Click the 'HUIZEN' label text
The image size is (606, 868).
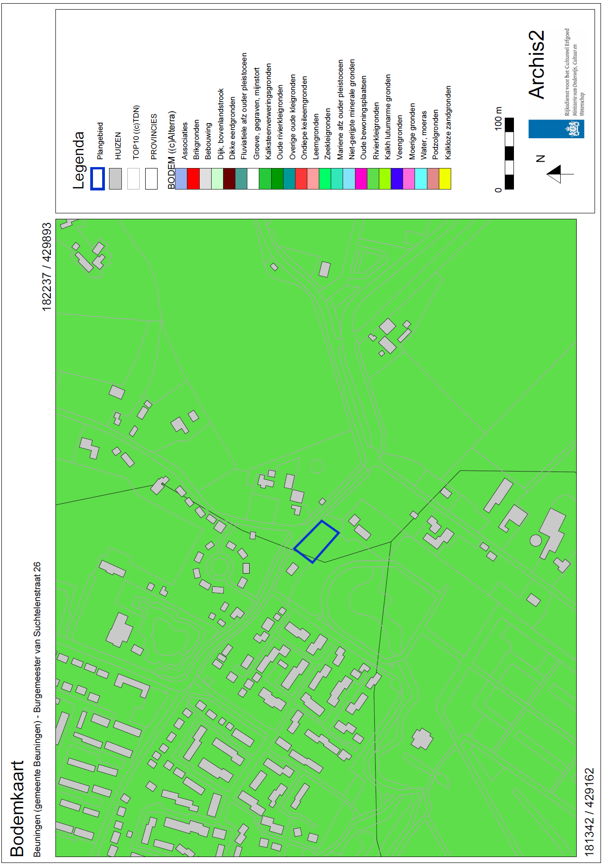tap(118, 146)
